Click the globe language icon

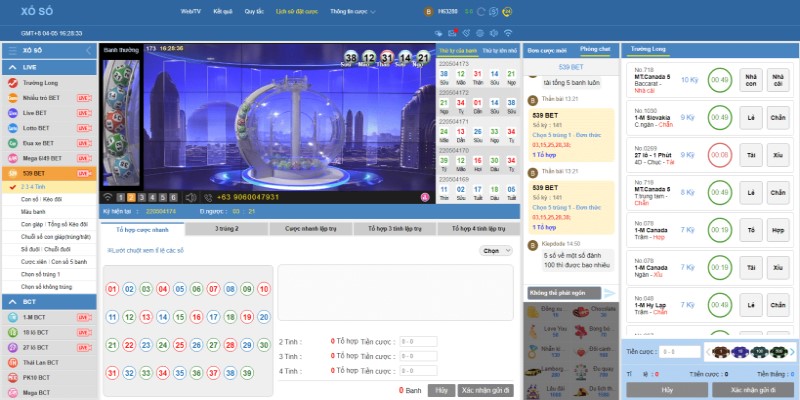pos(480,33)
